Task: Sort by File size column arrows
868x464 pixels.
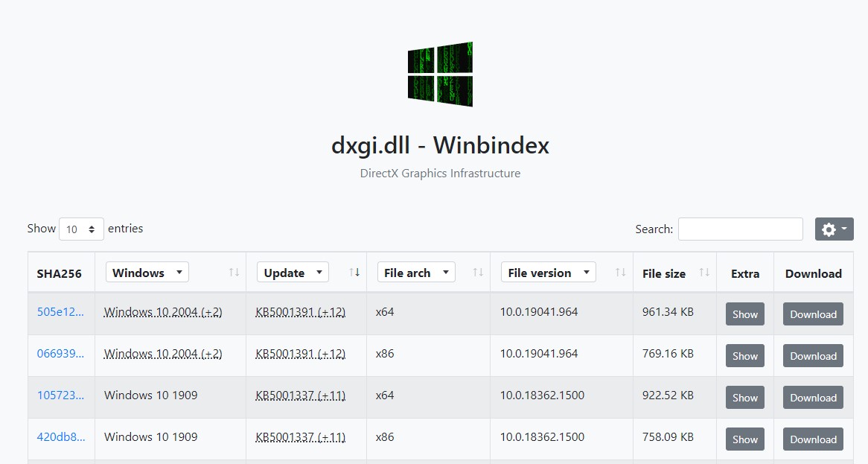Action: point(704,273)
